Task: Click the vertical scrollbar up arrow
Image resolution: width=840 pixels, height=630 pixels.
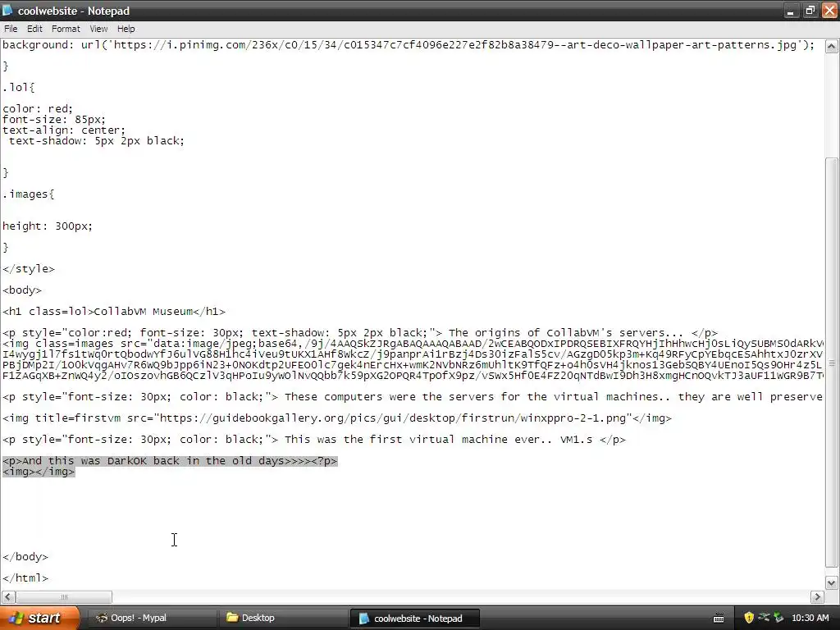Action: point(831,47)
